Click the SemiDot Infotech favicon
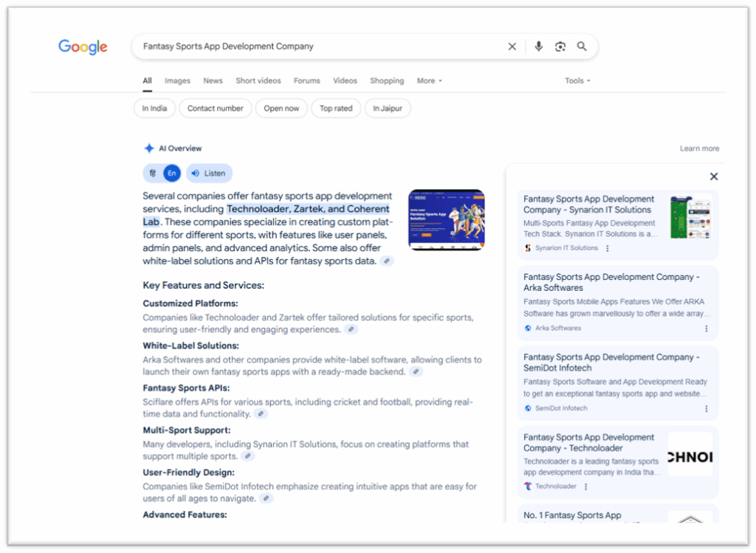 click(527, 408)
